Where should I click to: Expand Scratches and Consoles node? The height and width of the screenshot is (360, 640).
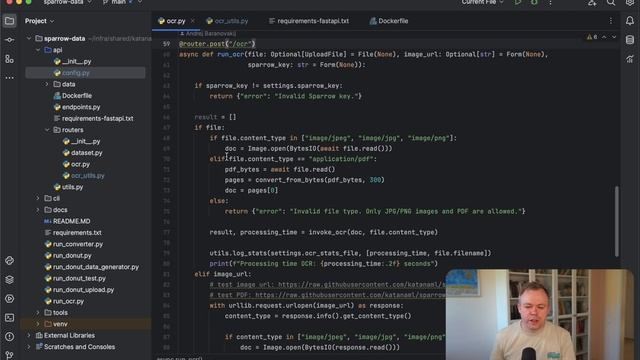29,347
